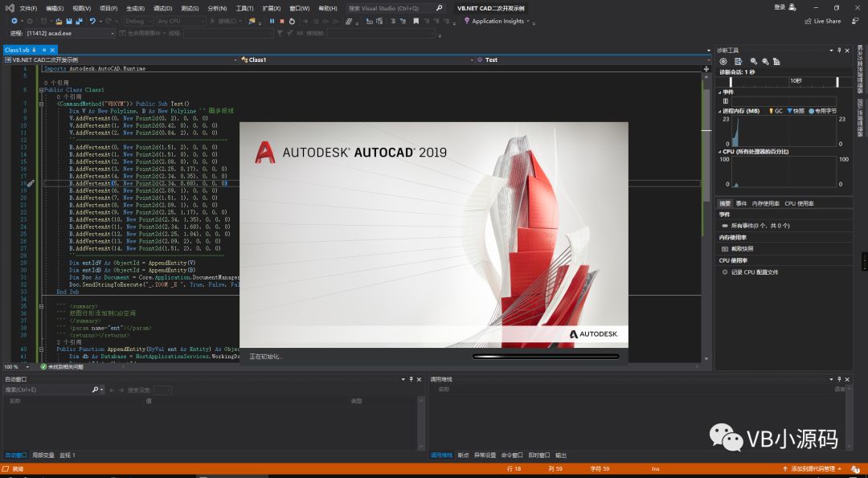Click the Restart debugging icon
Image resolution: width=868 pixels, height=478 pixels.
click(x=292, y=21)
